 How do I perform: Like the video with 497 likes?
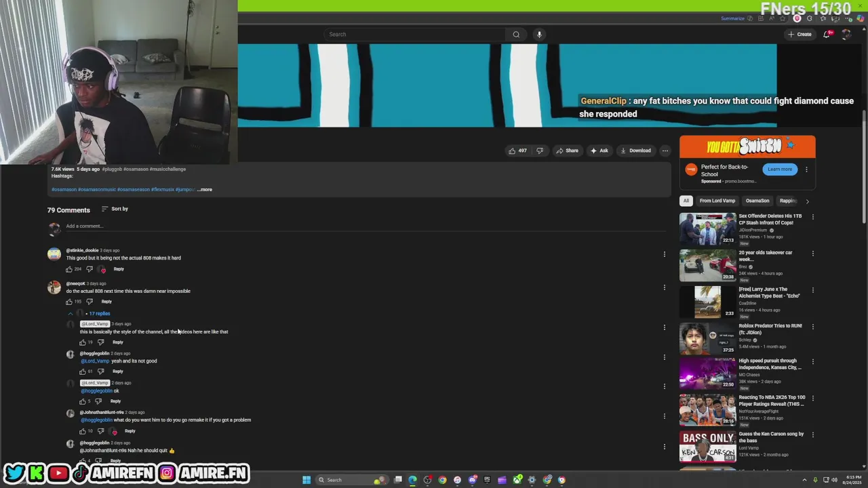[x=517, y=150]
